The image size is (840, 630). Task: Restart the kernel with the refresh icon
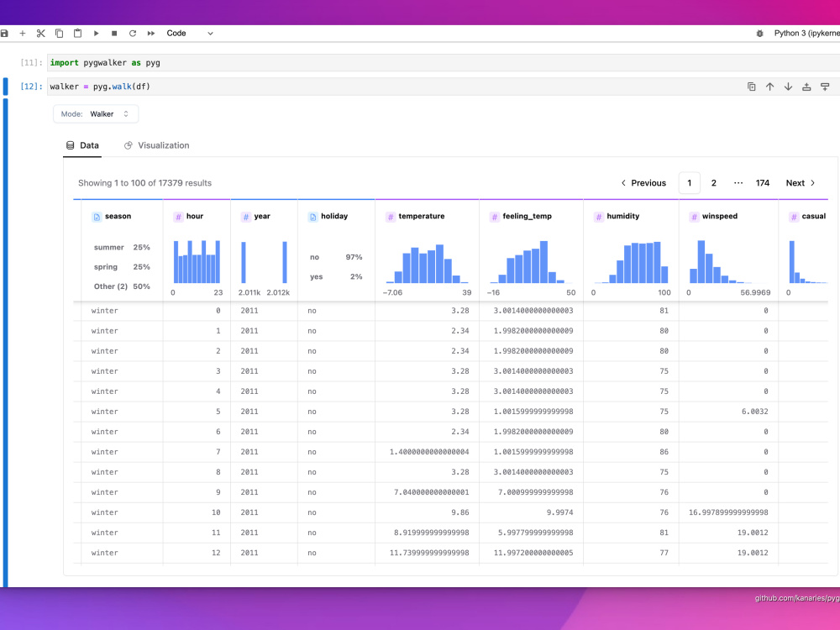tap(133, 34)
